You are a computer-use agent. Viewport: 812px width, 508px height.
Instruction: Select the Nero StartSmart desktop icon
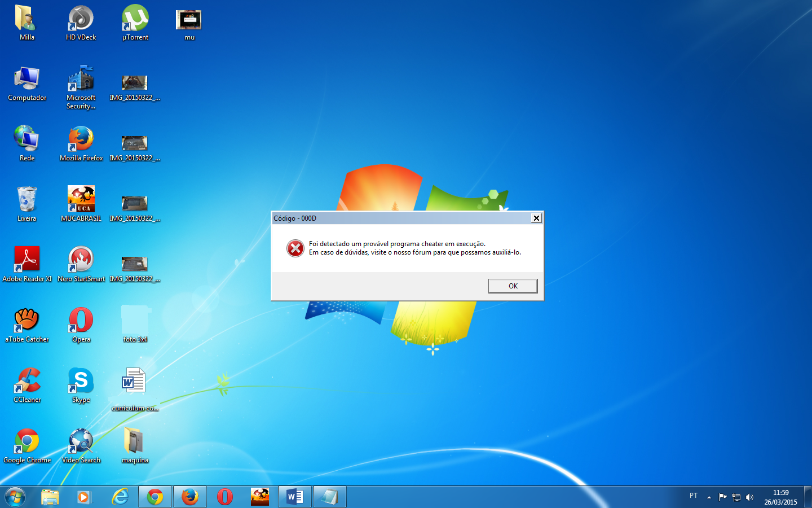[x=81, y=260]
